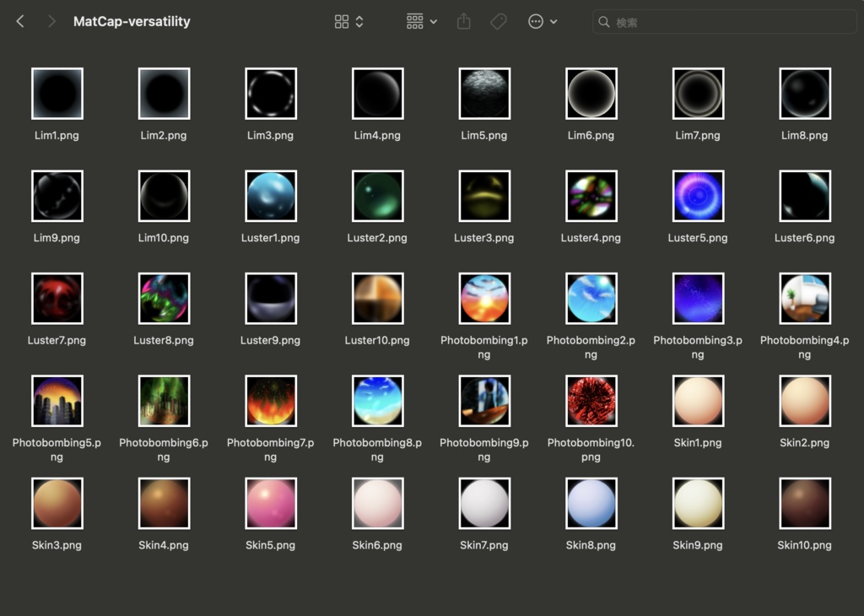Click the group items icon
The width and height of the screenshot is (864, 616).
click(417, 22)
